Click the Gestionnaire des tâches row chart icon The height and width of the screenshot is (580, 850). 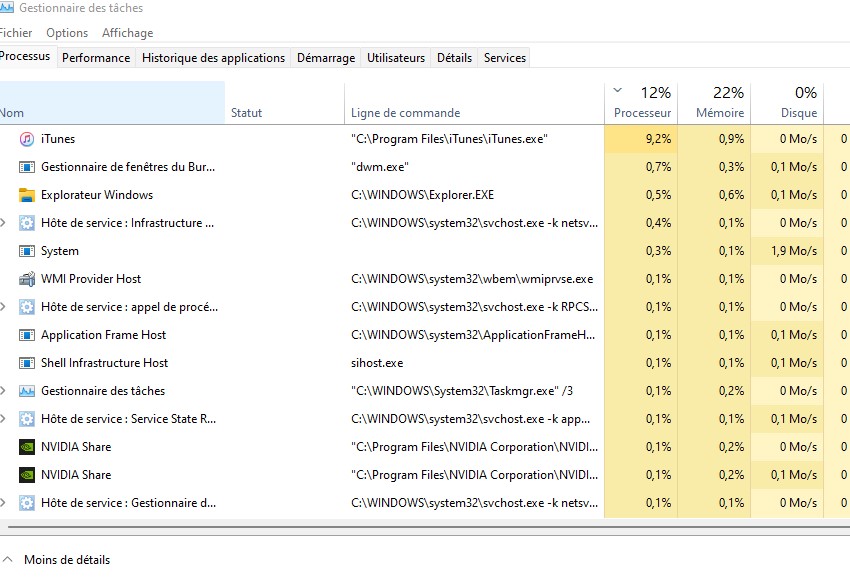tap(27, 391)
